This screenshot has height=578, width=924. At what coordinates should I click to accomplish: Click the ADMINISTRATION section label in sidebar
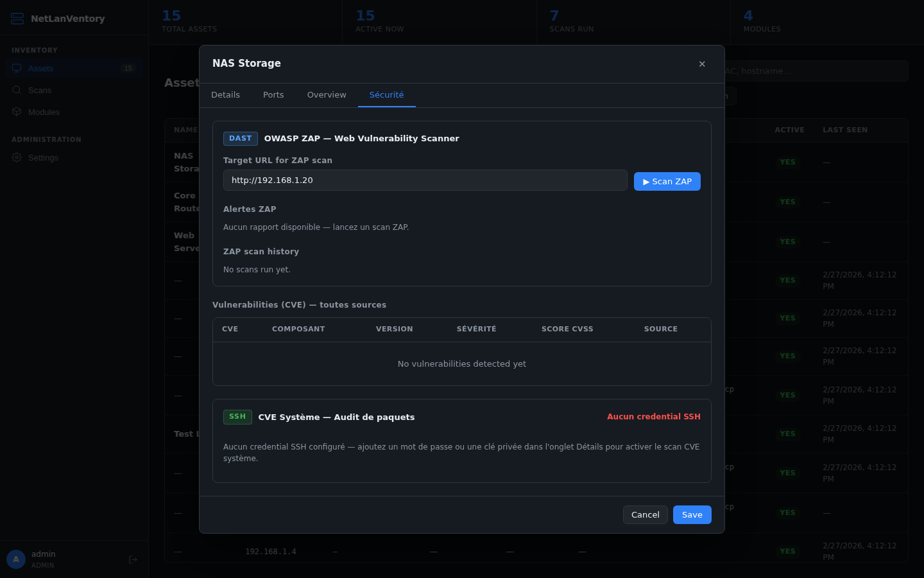pyautogui.click(x=46, y=139)
